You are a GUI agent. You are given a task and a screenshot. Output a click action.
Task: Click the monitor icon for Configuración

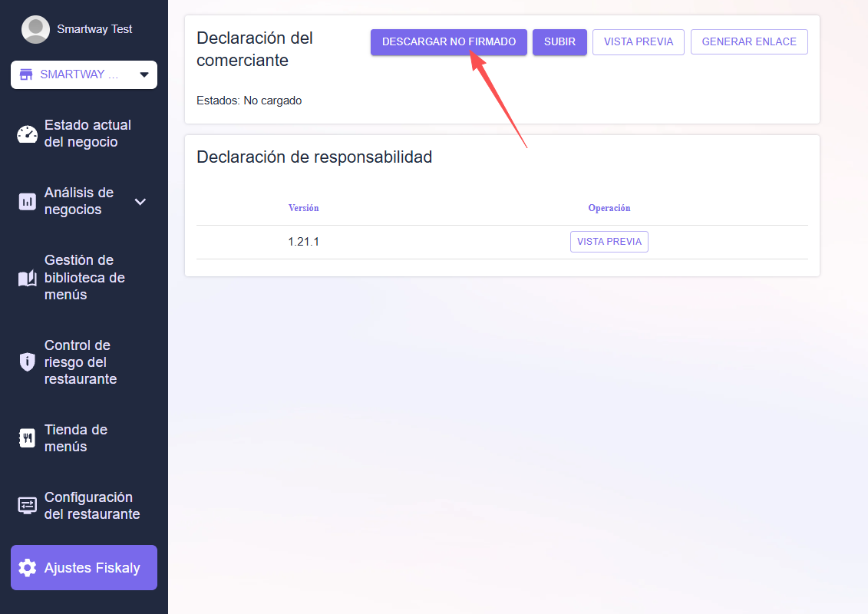(27, 506)
